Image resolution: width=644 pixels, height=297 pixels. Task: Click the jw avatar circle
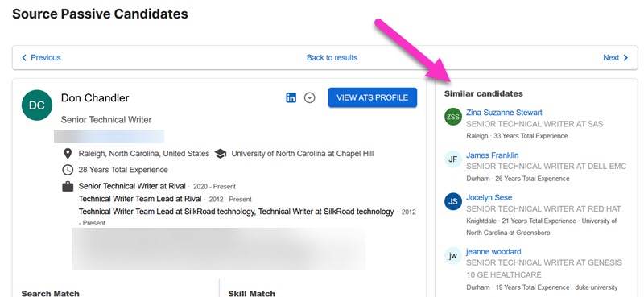click(x=453, y=256)
